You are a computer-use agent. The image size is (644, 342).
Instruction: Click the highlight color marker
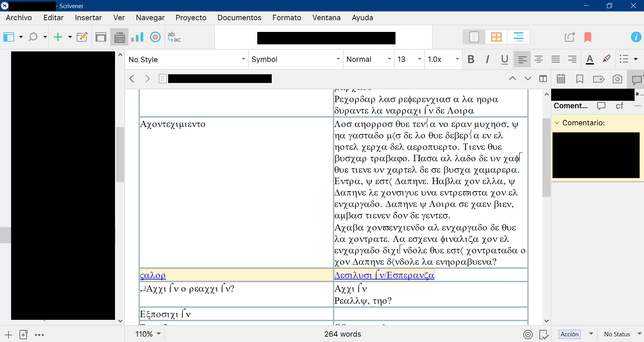pos(607,59)
